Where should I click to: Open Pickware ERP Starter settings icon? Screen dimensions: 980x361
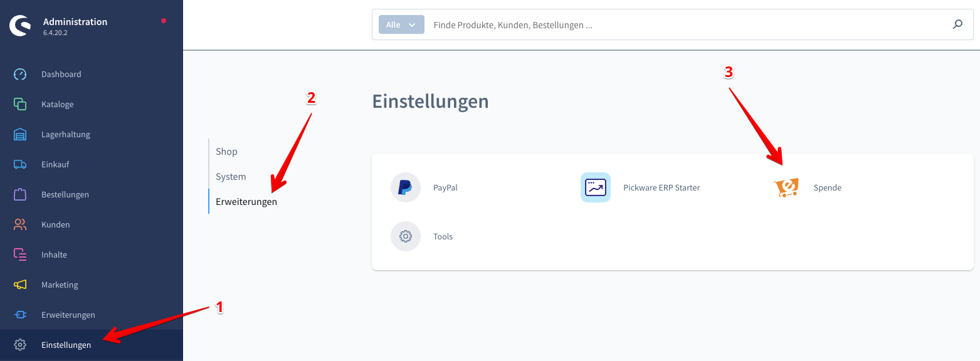pyautogui.click(x=595, y=187)
